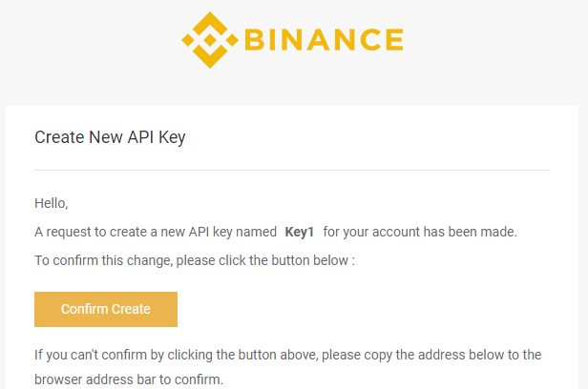Click the Confirm Create button
Image resolution: width=588 pixels, height=389 pixels.
[106, 309]
